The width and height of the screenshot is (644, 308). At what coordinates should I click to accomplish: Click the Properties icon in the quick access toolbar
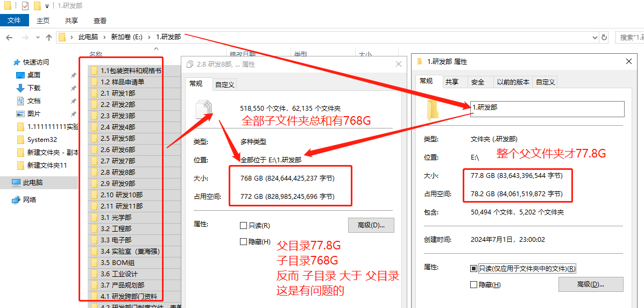[25, 6]
